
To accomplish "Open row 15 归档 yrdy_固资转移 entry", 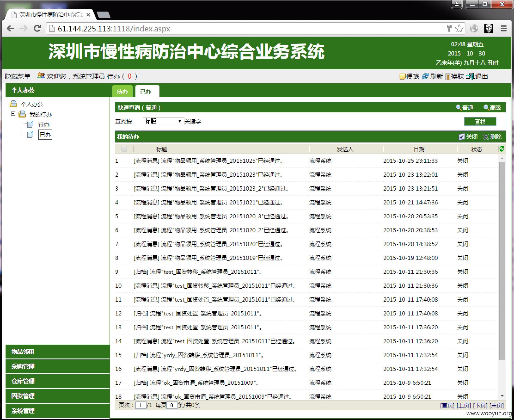I will pyautogui.click(x=199, y=355).
